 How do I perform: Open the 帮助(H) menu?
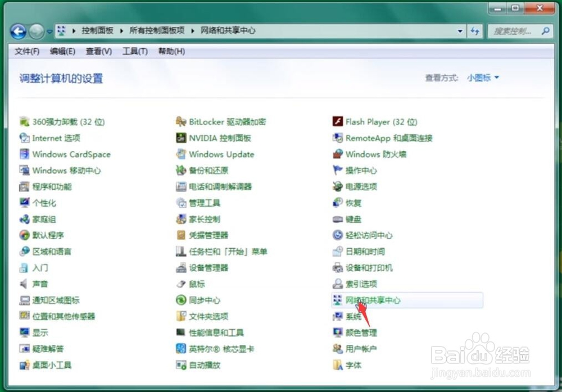171,52
